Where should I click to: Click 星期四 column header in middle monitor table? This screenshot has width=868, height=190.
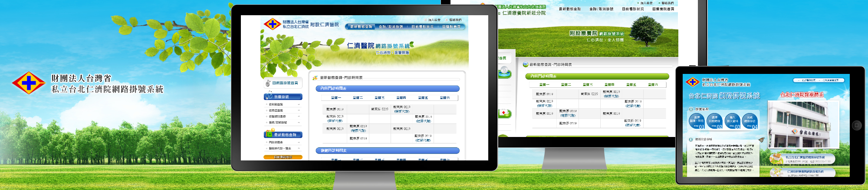(x=609, y=85)
